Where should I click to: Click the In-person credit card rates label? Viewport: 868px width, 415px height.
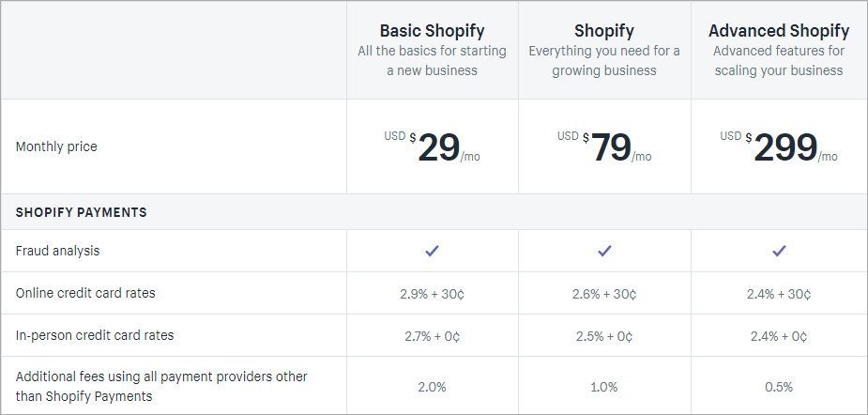95,335
